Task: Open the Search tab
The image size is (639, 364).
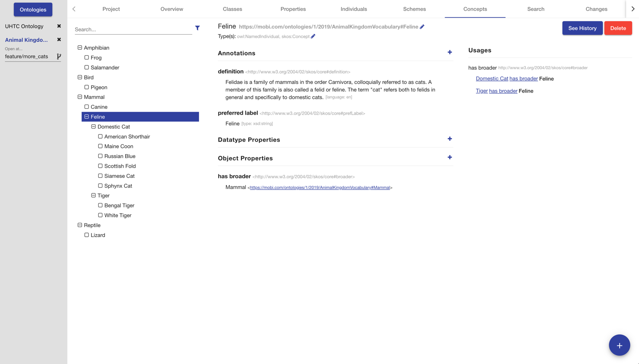Action: click(536, 9)
